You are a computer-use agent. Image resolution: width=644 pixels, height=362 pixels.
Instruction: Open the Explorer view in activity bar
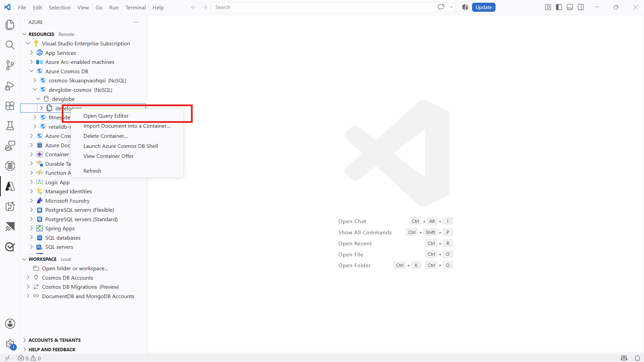coord(10,25)
